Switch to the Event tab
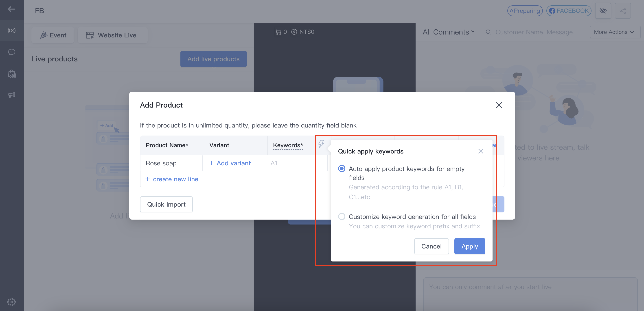 53,35
